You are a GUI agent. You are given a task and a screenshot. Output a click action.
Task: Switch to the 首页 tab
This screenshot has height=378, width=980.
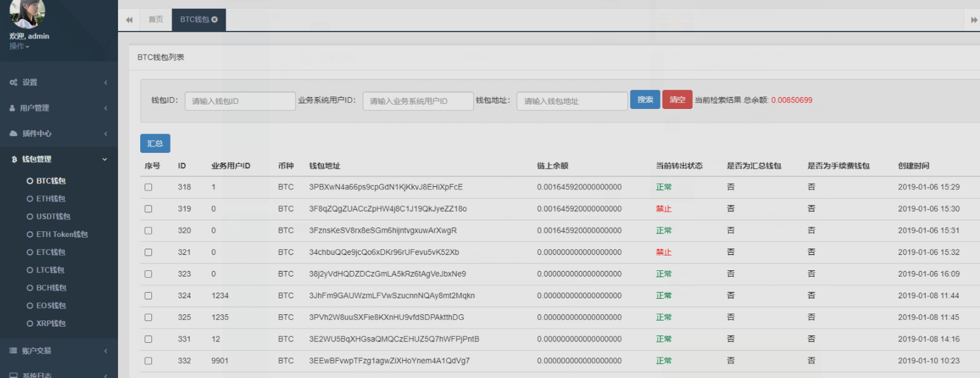pos(156,20)
